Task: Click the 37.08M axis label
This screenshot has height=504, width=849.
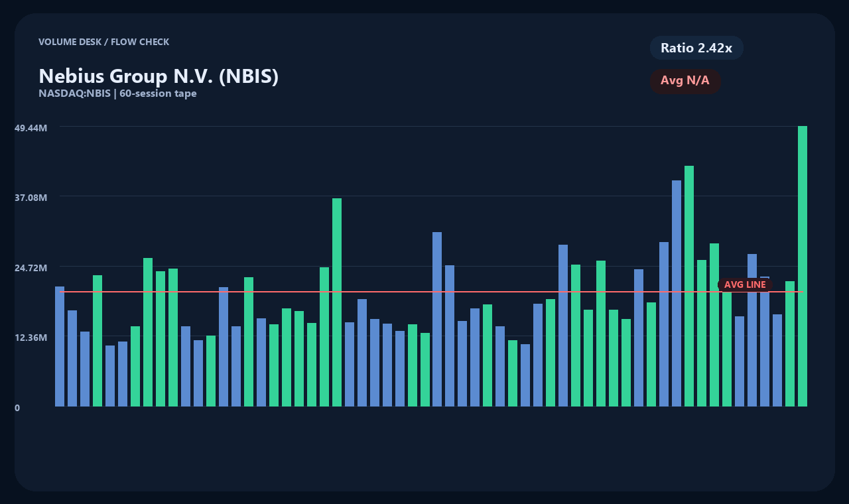Action: click(x=31, y=198)
